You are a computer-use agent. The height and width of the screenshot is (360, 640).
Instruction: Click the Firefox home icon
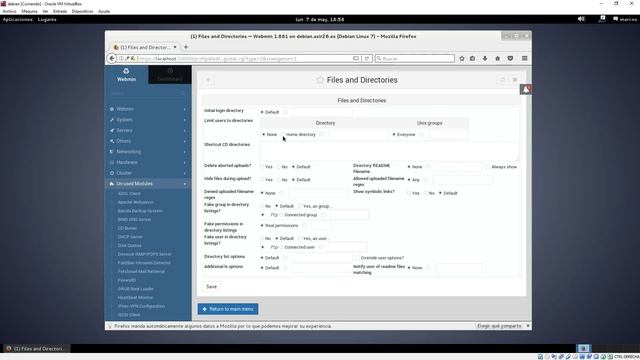(x=498, y=58)
